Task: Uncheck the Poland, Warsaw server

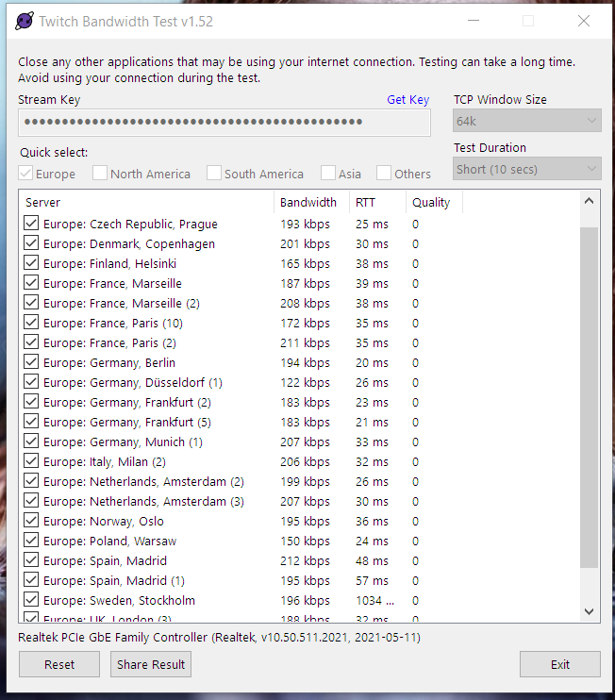Action: [31, 541]
